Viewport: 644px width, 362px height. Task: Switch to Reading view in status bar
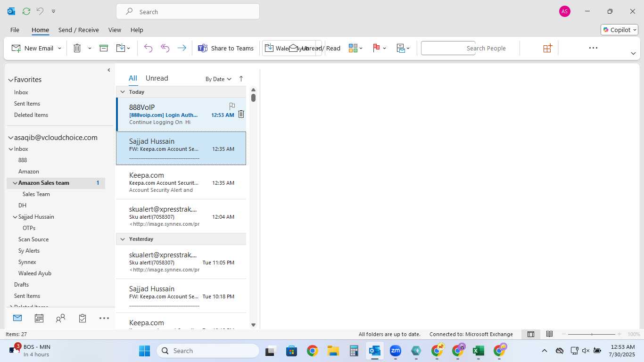(550, 334)
